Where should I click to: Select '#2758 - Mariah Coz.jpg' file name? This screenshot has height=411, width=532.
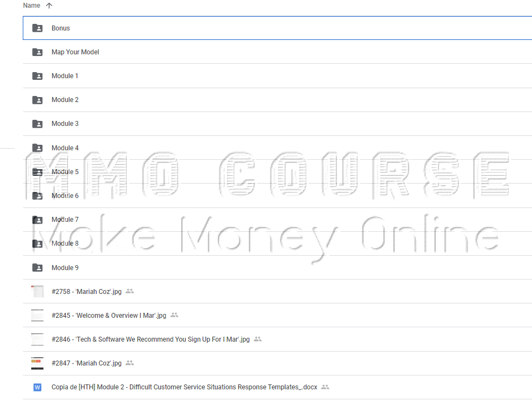point(86,292)
